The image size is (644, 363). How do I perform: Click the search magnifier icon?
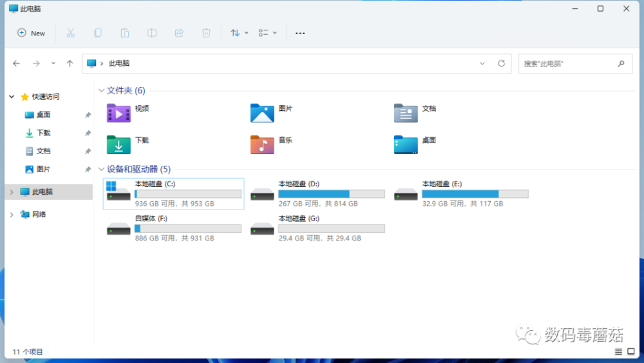(x=621, y=64)
